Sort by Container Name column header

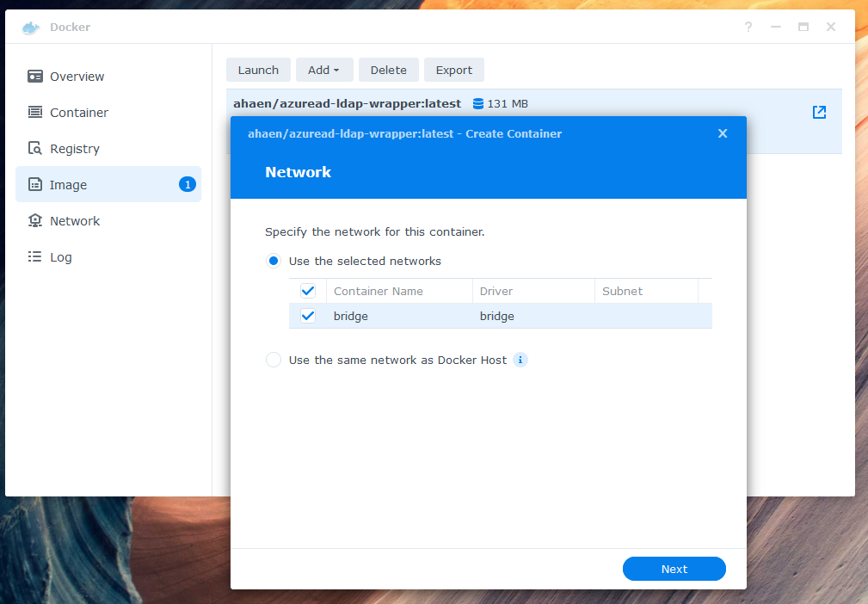(399, 291)
